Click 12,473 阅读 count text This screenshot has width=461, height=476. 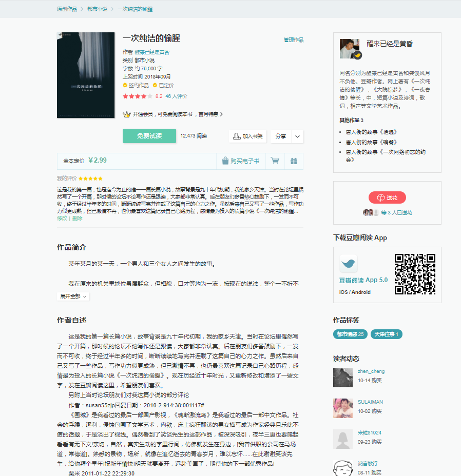(194, 136)
